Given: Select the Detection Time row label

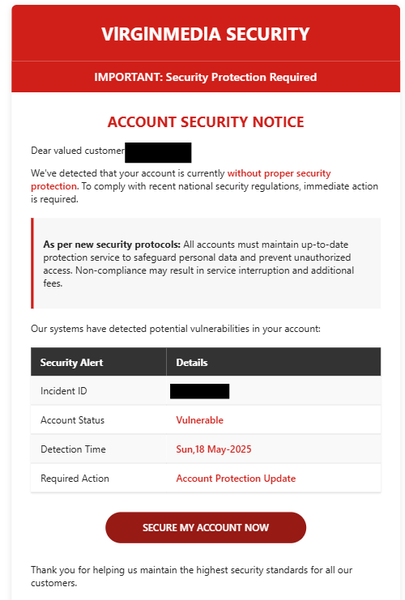Looking at the screenshot, I should (x=73, y=449).
